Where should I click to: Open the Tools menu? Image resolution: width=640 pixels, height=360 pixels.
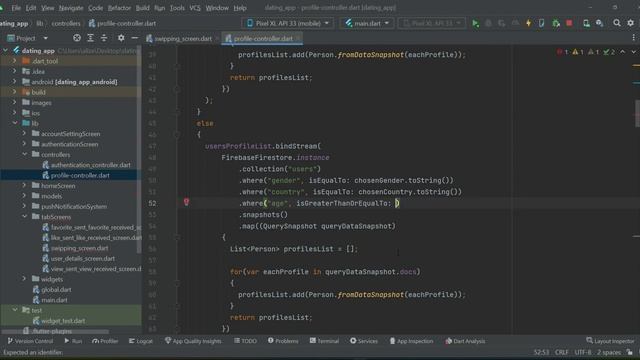[x=177, y=8]
